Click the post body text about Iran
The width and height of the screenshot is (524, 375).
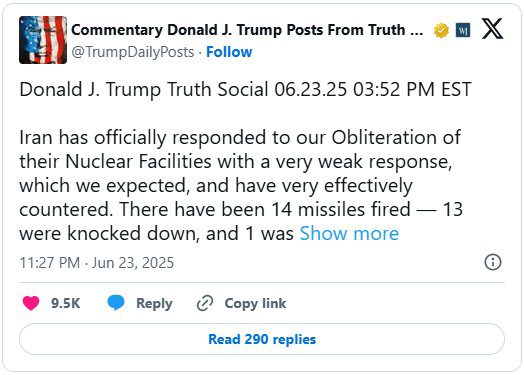[241, 185]
